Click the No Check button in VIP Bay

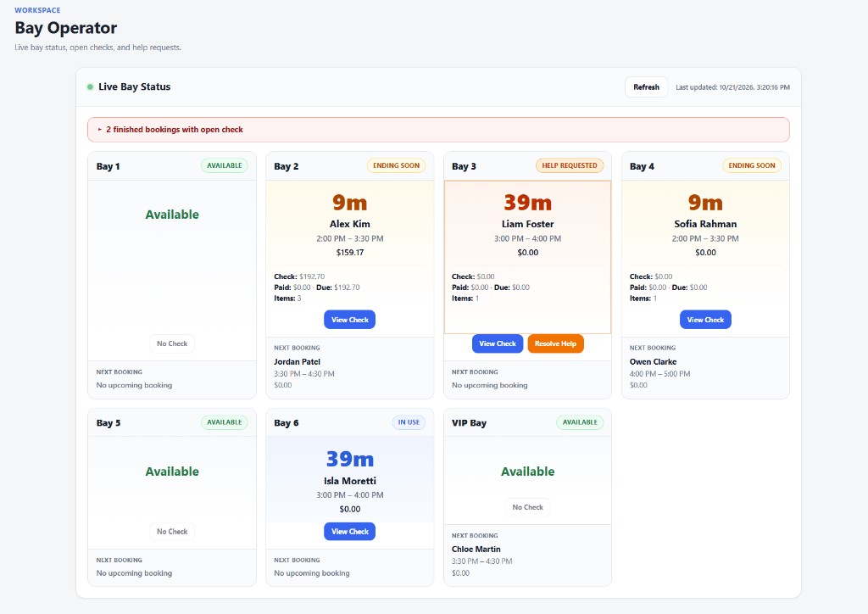coord(527,507)
